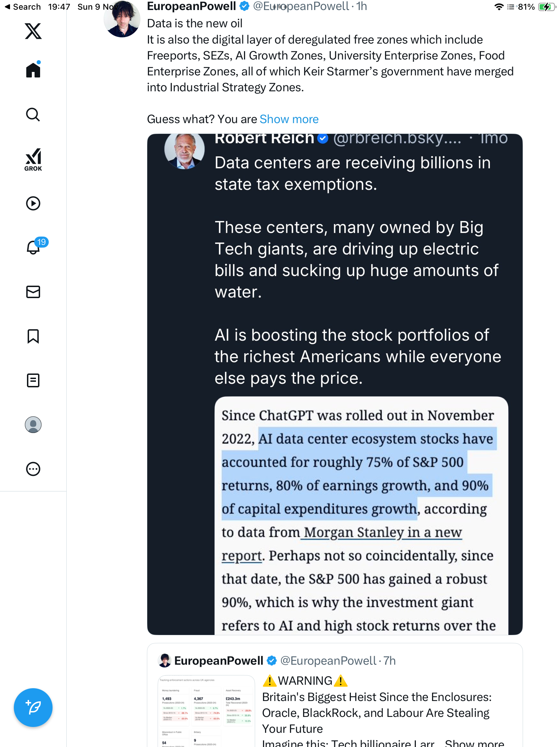
Task: Launch Grok AI assistant
Action: click(x=33, y=159)
